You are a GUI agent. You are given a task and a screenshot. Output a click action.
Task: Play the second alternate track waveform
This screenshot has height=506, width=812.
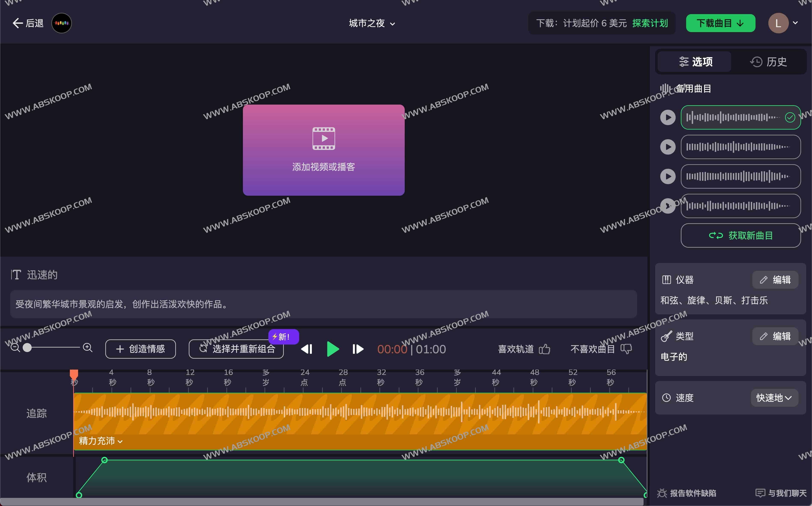click(668, 146)
